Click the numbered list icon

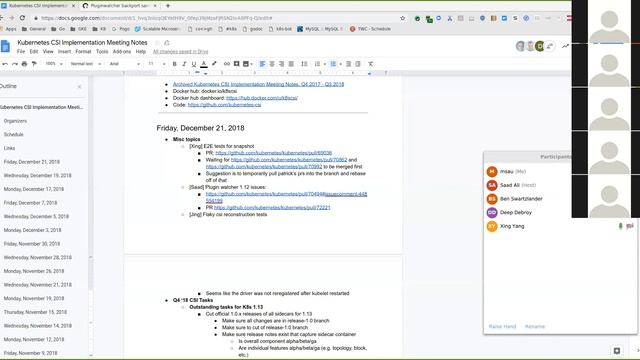click(x=317, y=64)
